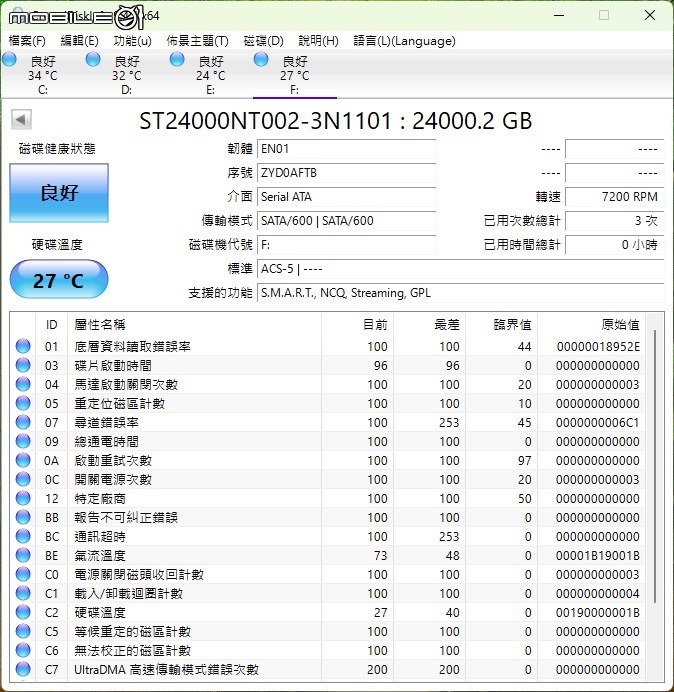Click the standard field ACS-5

point(460,268)
